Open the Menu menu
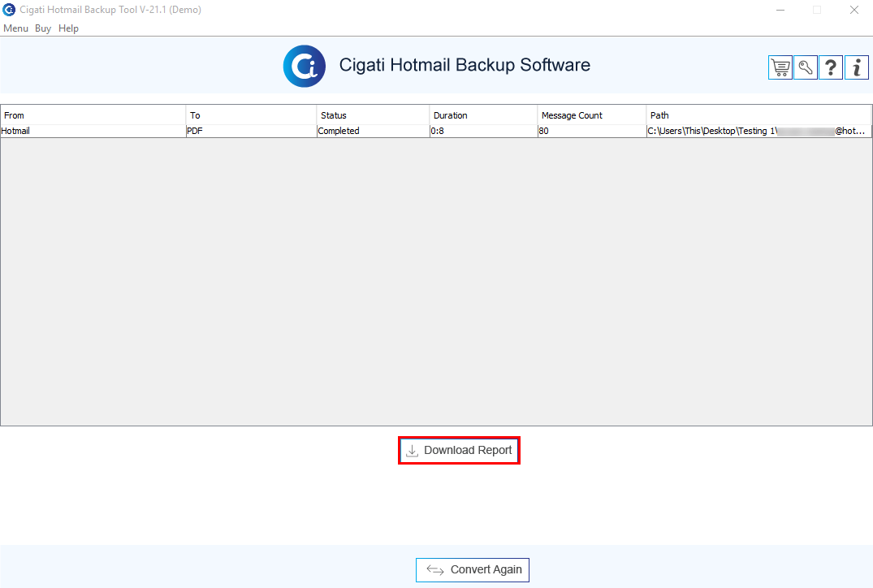The width and height of the screenshot is (873, 588). point(15,28)
